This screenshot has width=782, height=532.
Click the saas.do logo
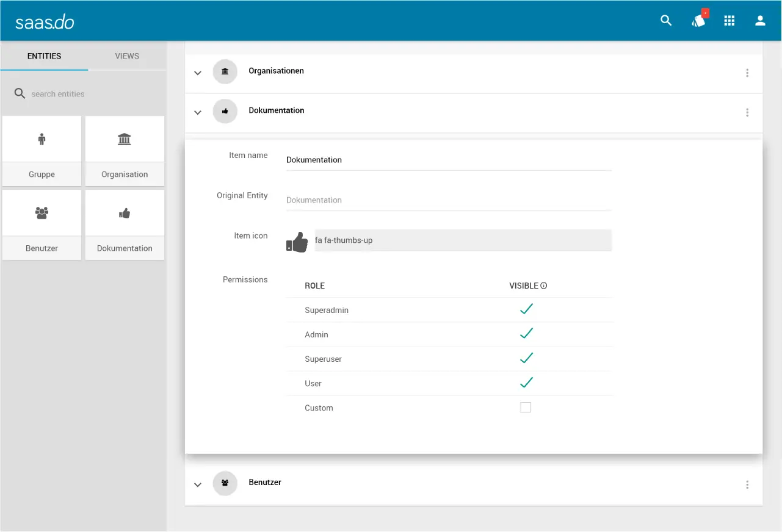(45, 22)
